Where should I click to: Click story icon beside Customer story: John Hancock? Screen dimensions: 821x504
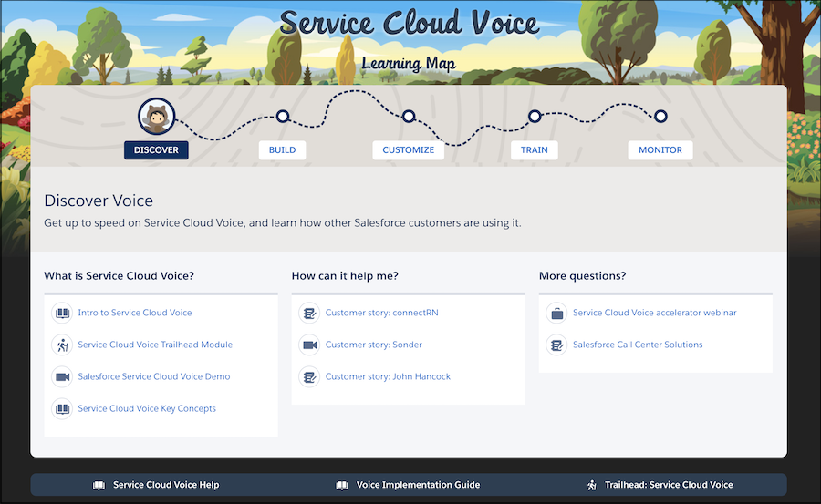pyautogui.click(x=309, y=376)
